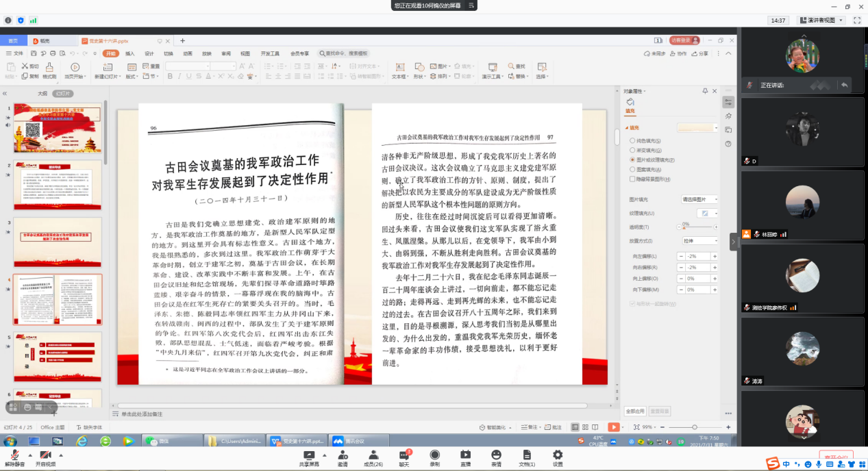The height and width of the screenshot is (471, 868).
Task: Pin the Object Properties panel
Action: point(705,91)
